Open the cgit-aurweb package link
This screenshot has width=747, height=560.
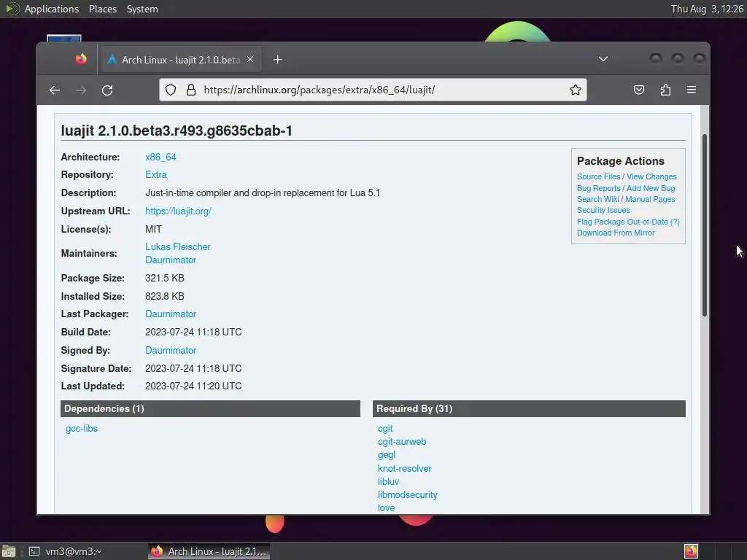point(402,442)
